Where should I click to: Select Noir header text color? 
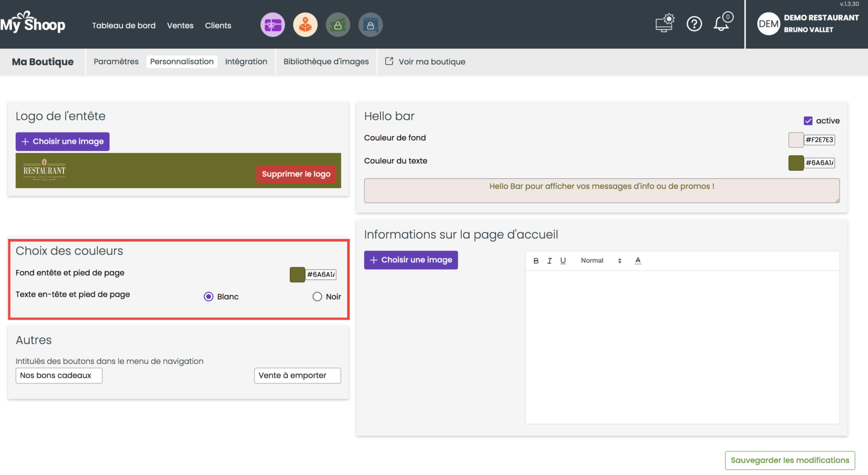coord(317,297)
